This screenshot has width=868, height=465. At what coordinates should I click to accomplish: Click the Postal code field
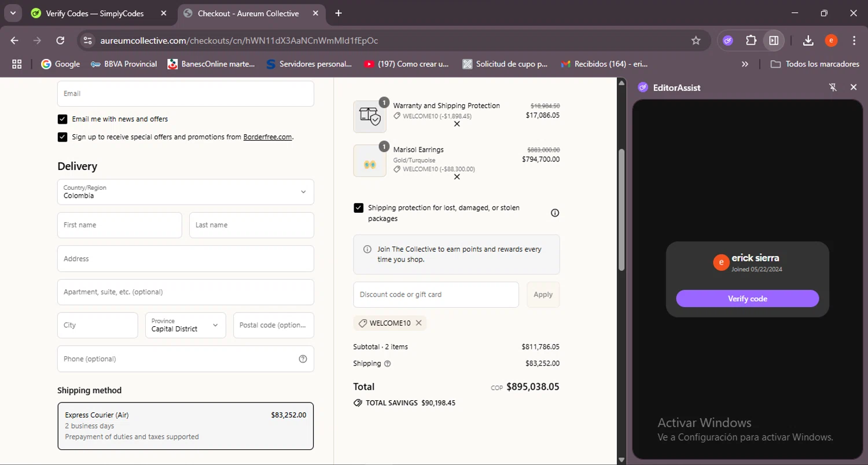274,325
